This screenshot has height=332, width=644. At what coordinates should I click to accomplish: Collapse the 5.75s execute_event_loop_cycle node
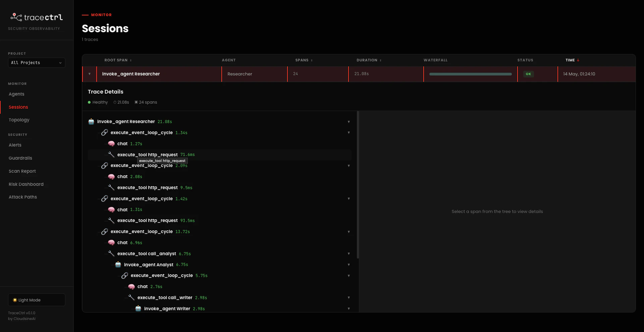click(349, 276)
